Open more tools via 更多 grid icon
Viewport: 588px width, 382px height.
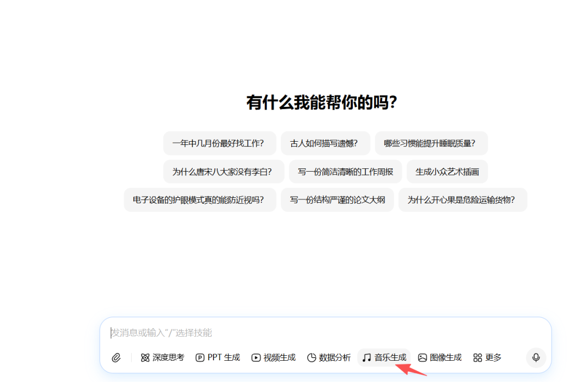(478, 357)
